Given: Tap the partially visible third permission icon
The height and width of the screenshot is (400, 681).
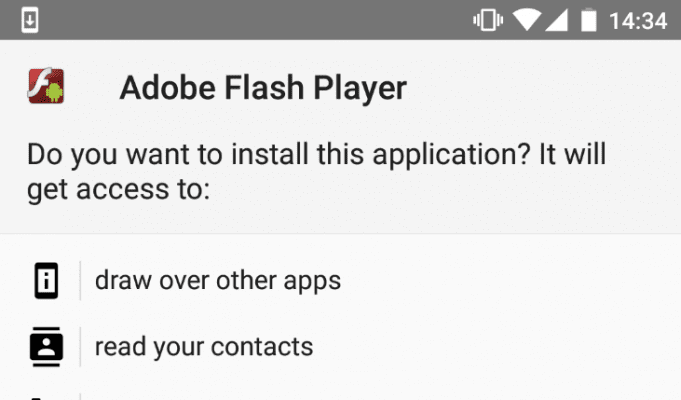Looking at the screenshot, I should pos(37,398).
